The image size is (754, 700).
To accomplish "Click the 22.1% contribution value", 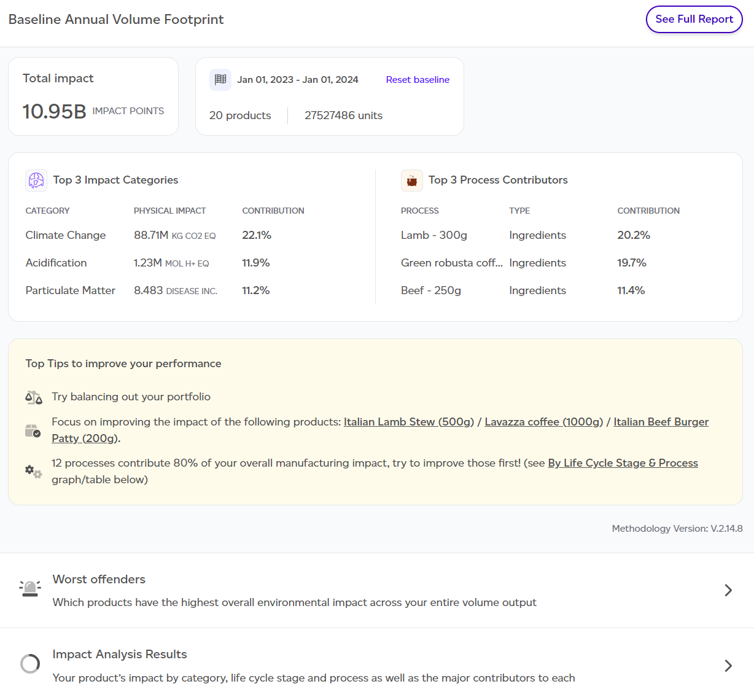I will pyautogui.click(x=257, y=235).
